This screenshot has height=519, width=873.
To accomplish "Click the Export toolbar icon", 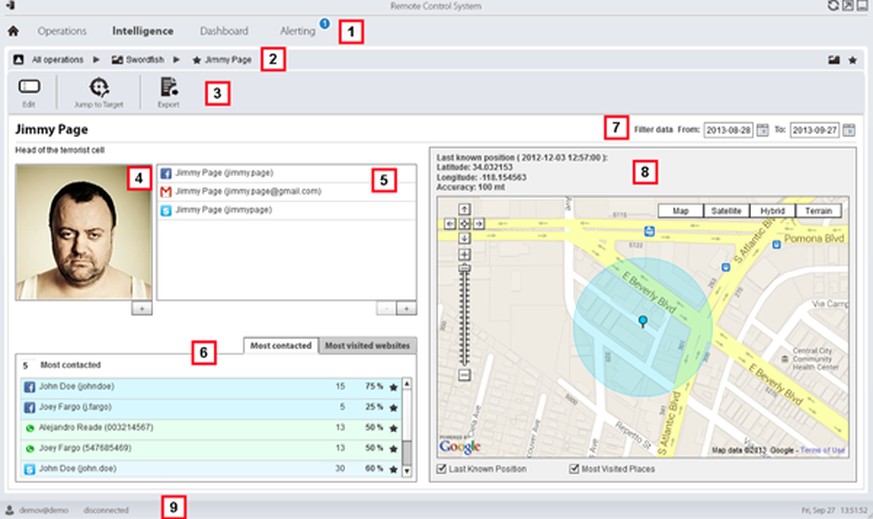I will tap(168, 88).
